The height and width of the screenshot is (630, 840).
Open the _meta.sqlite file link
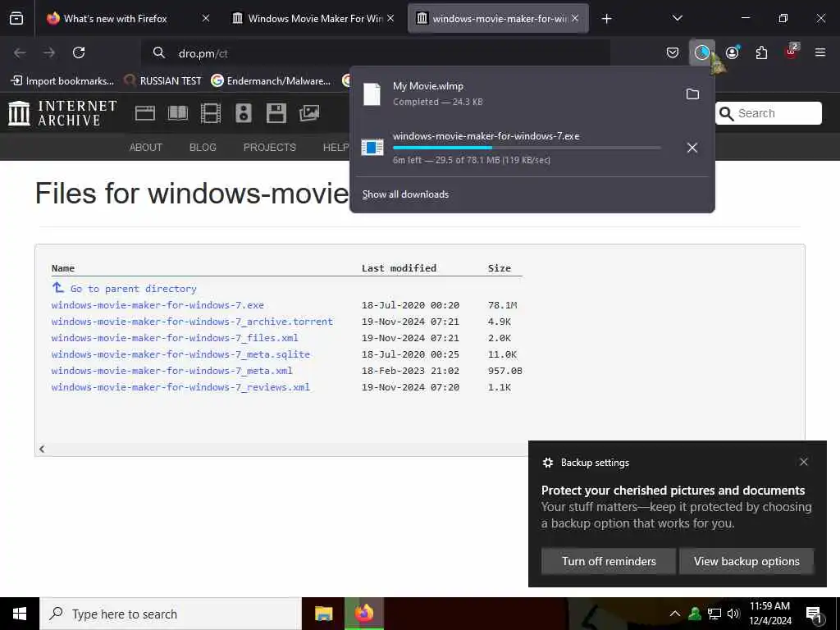[180, 354]
